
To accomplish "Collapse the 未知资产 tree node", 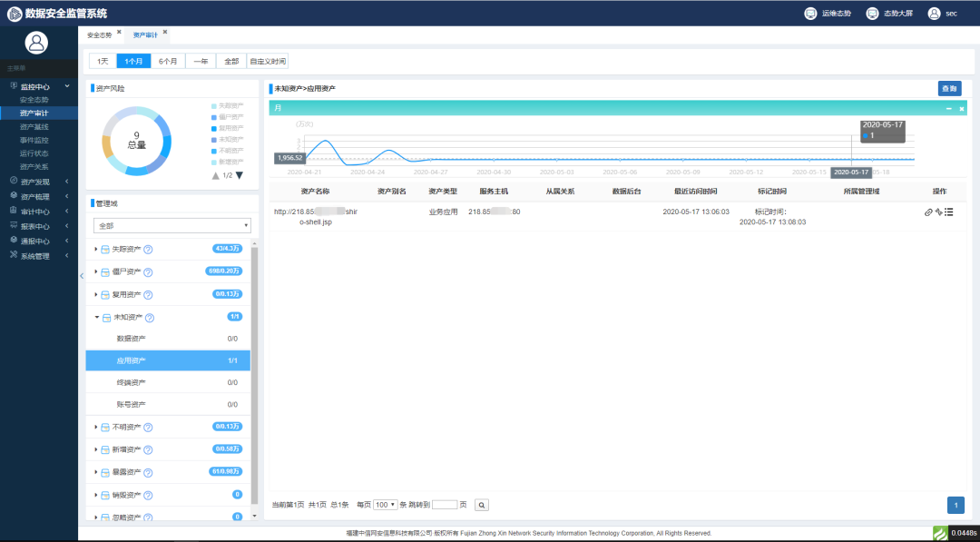I will (x=97, y=318).
